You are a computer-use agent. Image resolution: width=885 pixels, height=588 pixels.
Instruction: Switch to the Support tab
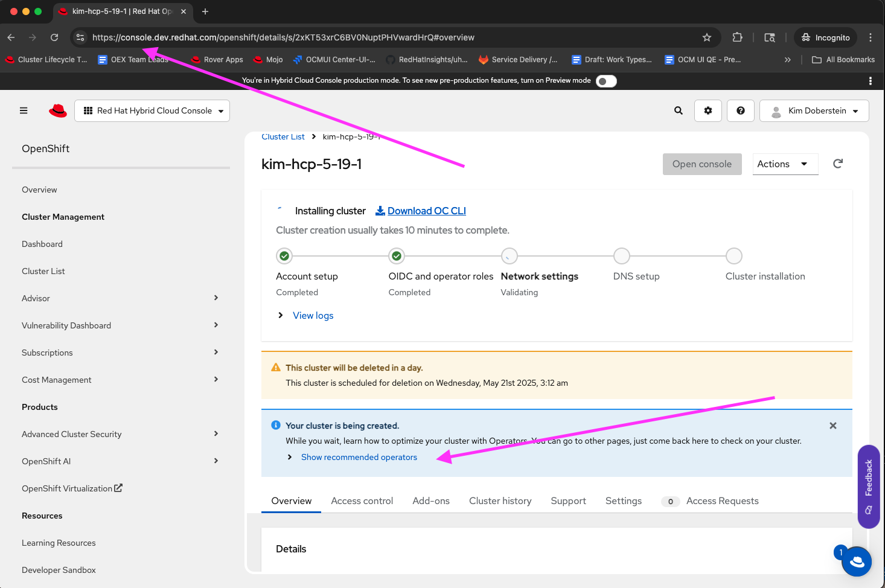click(569, 501)
